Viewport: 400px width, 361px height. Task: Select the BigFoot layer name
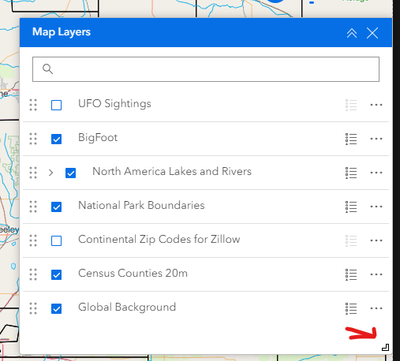(x=98, y=138)
